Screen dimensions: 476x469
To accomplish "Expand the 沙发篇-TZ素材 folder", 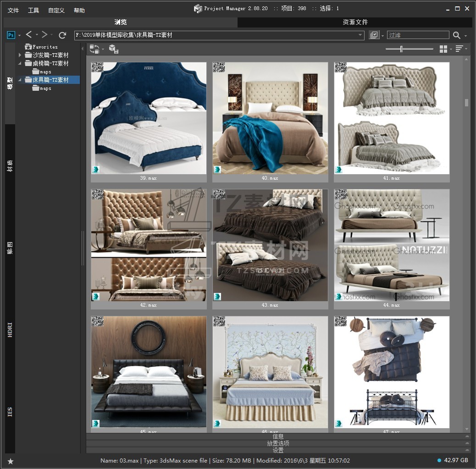I will click(20, 55).
